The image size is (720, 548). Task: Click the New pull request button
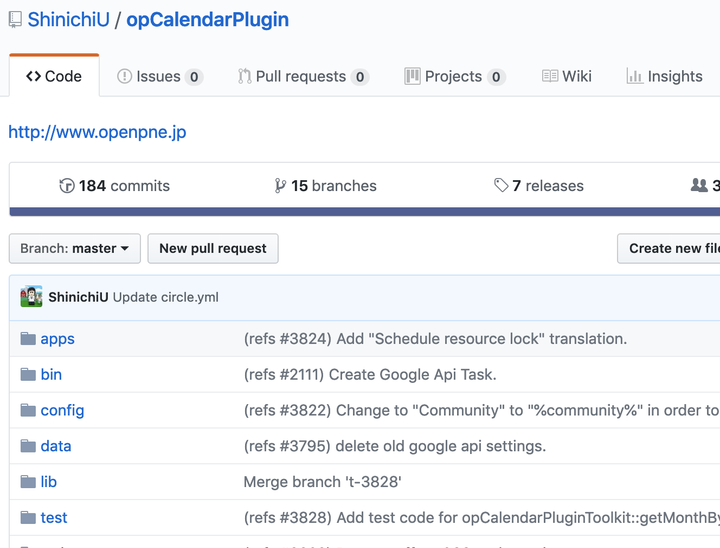click(213, 249)
